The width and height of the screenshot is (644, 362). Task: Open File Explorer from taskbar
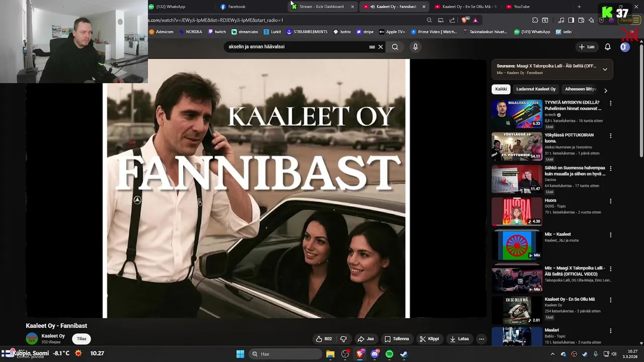pos(330,354)
